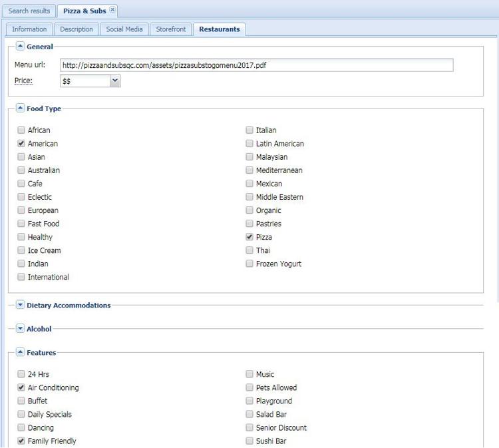Check the Cafe food type
The width and height of the screenshot is (499, 448).
click(21, 184)
